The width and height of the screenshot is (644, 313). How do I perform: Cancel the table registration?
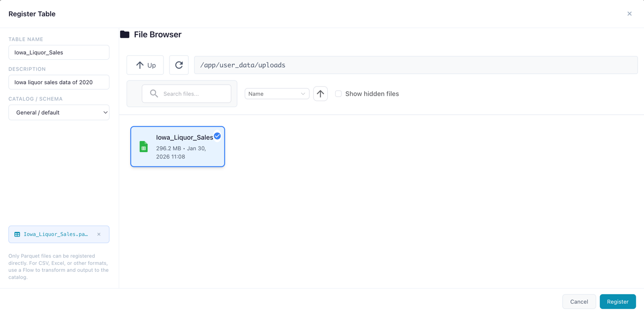tap(578, 301)
